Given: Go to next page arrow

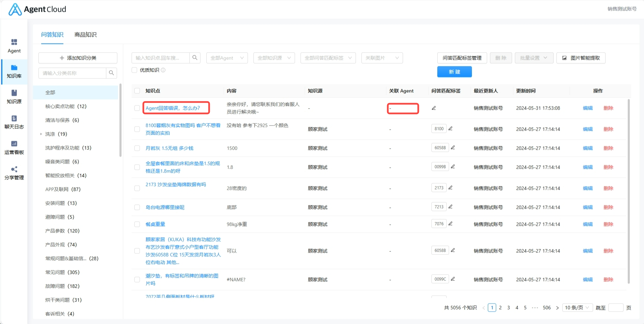Looking at the screenshot, I should tap(557, 308).
